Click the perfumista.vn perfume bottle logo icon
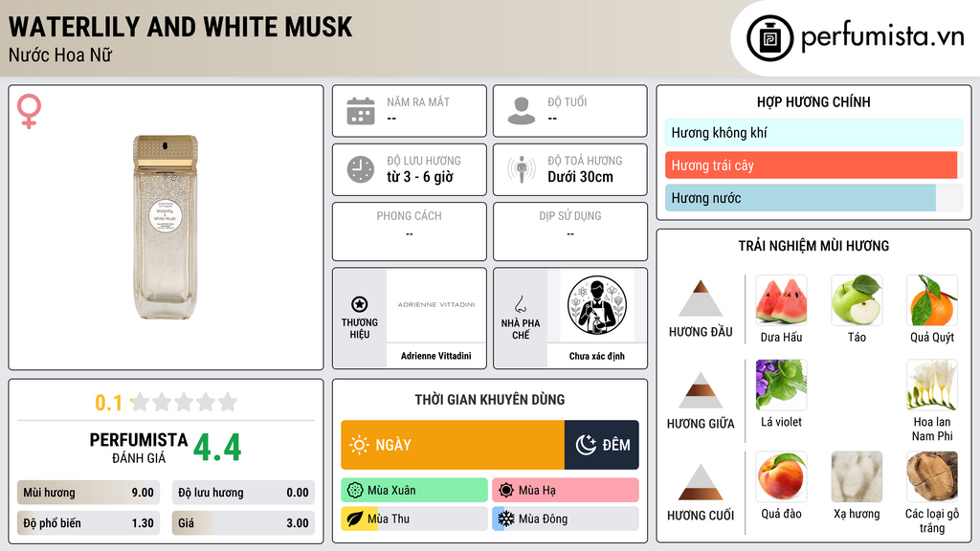The height and width of the screenshot is (551, 980). click(x=769, y=38)
